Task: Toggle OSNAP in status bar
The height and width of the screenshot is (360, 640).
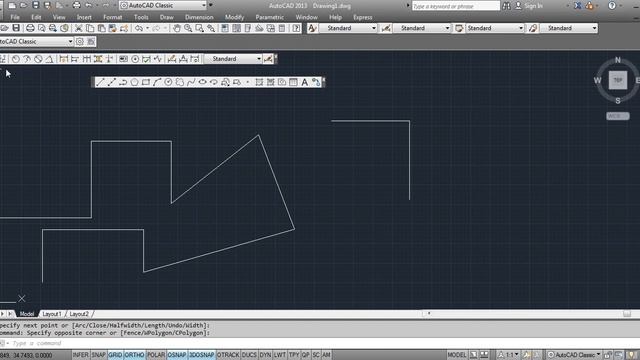Action: tap(177, 355)
